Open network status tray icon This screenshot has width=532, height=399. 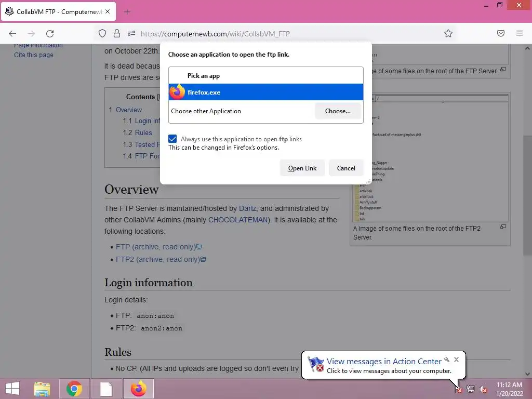tap(471, 389)
